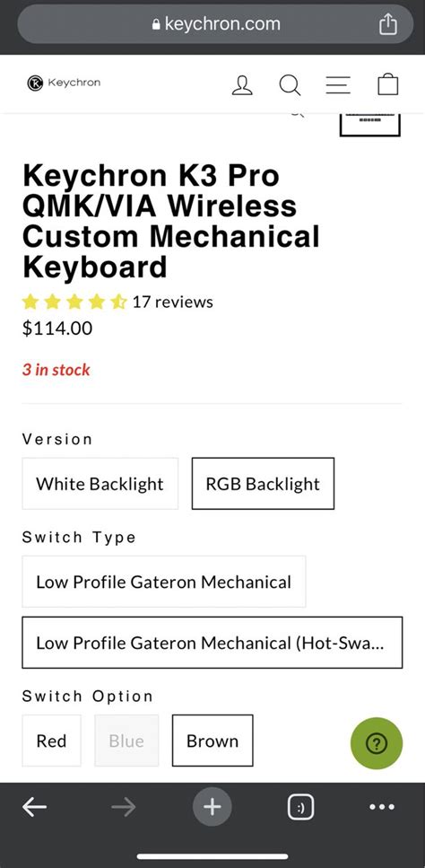
Task: Open the account profile icon
Action: pyautogui.click(x=242, y=84)
